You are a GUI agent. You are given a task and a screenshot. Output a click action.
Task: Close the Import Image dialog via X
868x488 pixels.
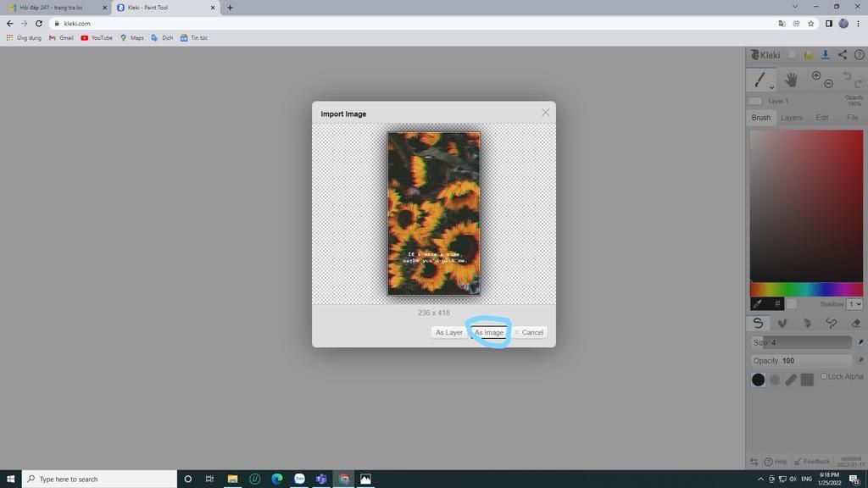tap(545, 113)
